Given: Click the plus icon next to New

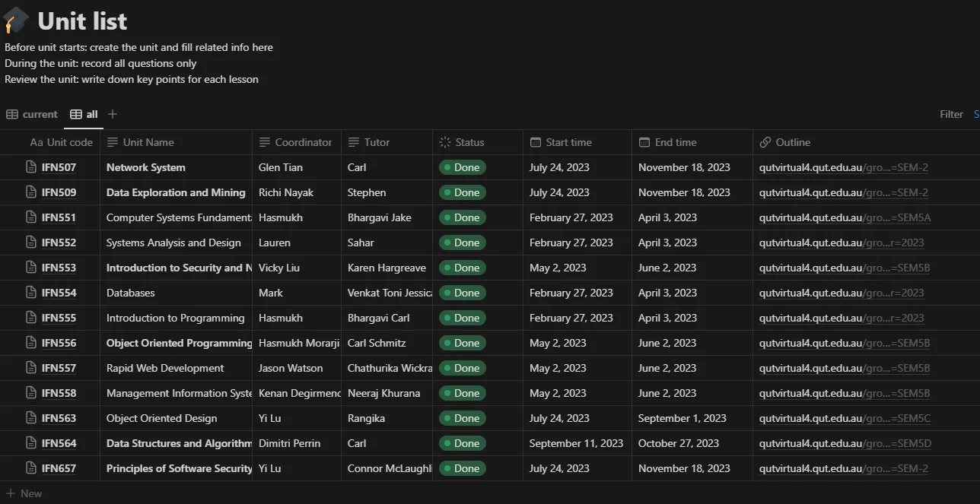Looking at the screenshot, I should coord(11,493).
